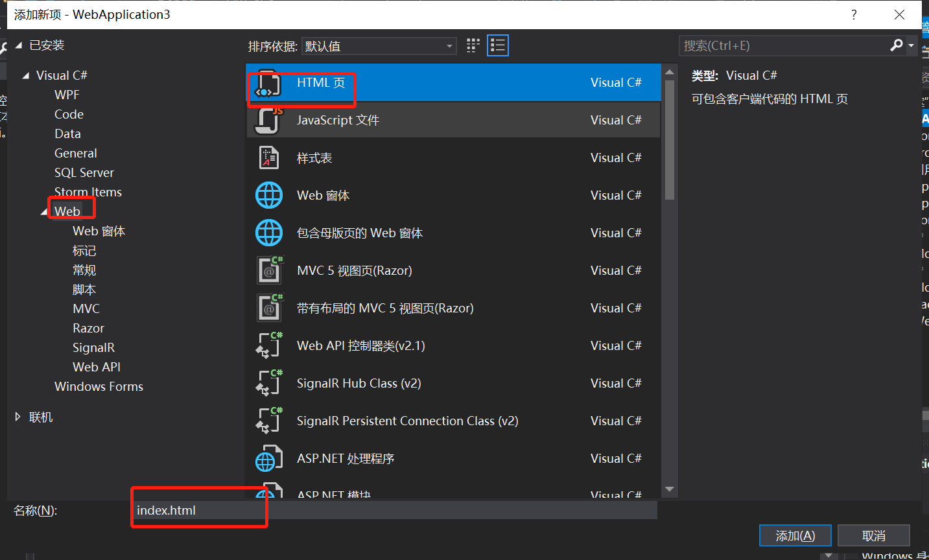929x560 pixels.
Task: Open dialog help with the question mark
Action: pos(854,14)
